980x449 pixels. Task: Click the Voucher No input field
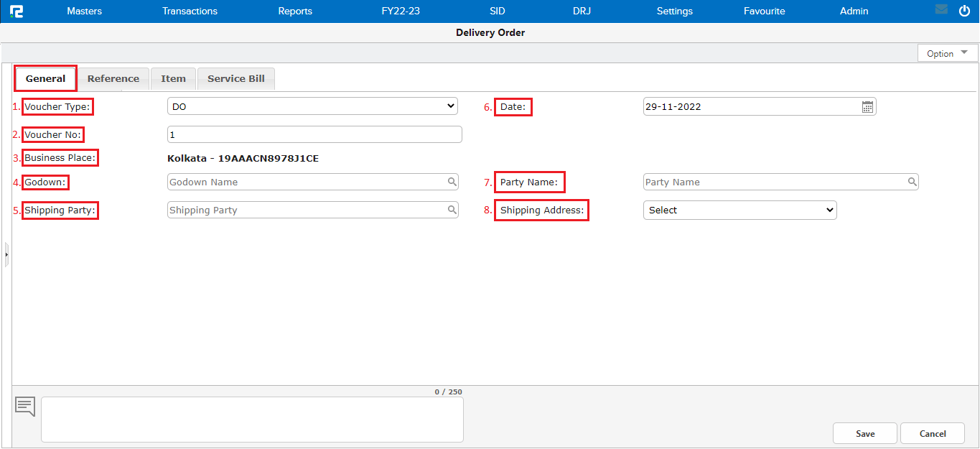(x=314, y=134)
